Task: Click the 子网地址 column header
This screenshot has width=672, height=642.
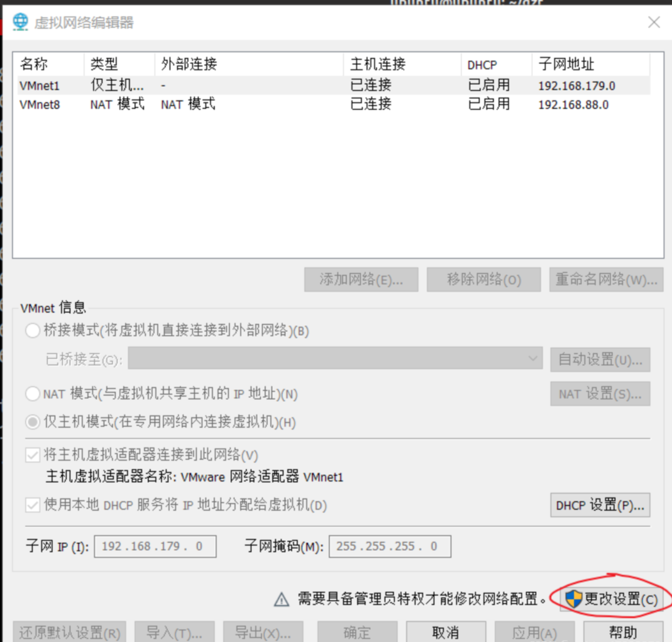Action: 591,64
